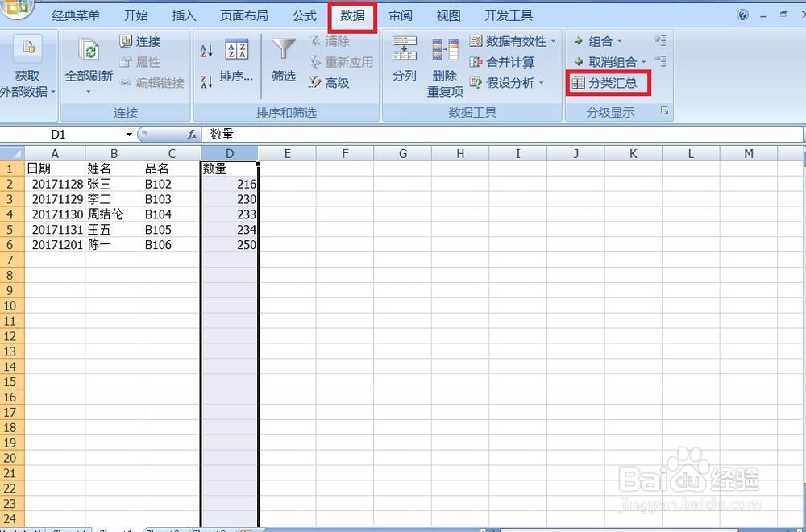This screenshot has height=532, width=806.
Task: Click the 重新应用 button
Action: (x=341, y=62)
